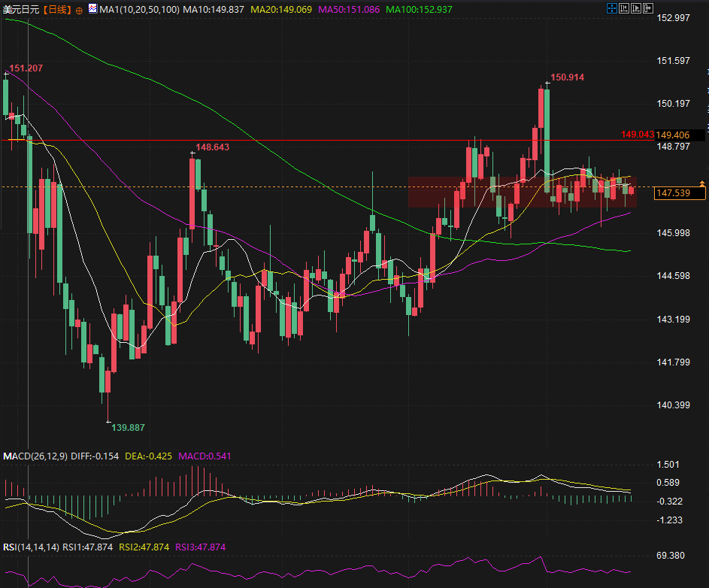The image size is (709, 588).
Task: Click the 145.998 axis value
Action: click(673, 232)
